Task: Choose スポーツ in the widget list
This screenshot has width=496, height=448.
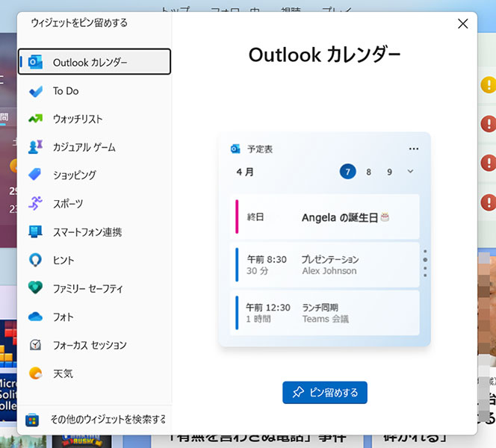Action: tap(94, 203)
